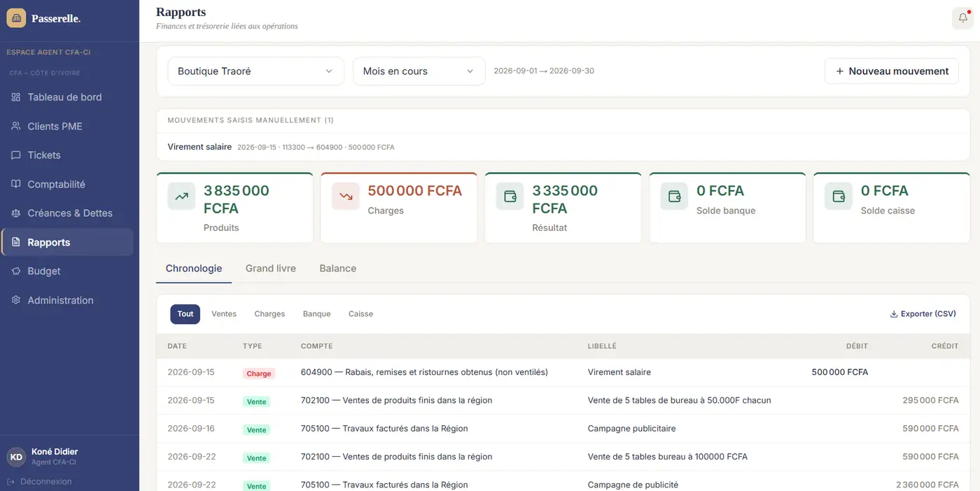Click the 2 360 000 FCFA credit amount

[927, 485]
